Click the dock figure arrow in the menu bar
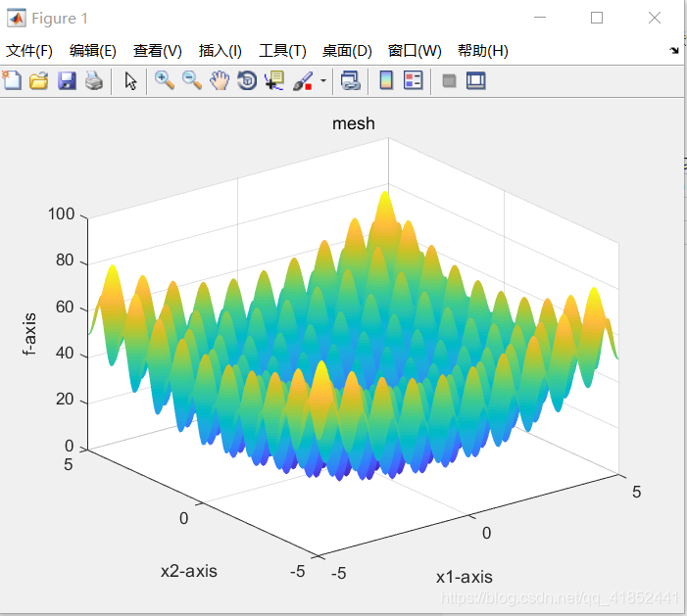This screenshot has width=687, height=616. 674,50
